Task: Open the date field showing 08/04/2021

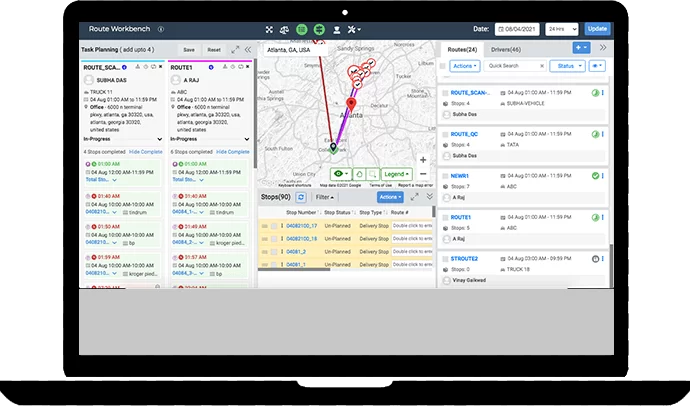Action: 517,29
